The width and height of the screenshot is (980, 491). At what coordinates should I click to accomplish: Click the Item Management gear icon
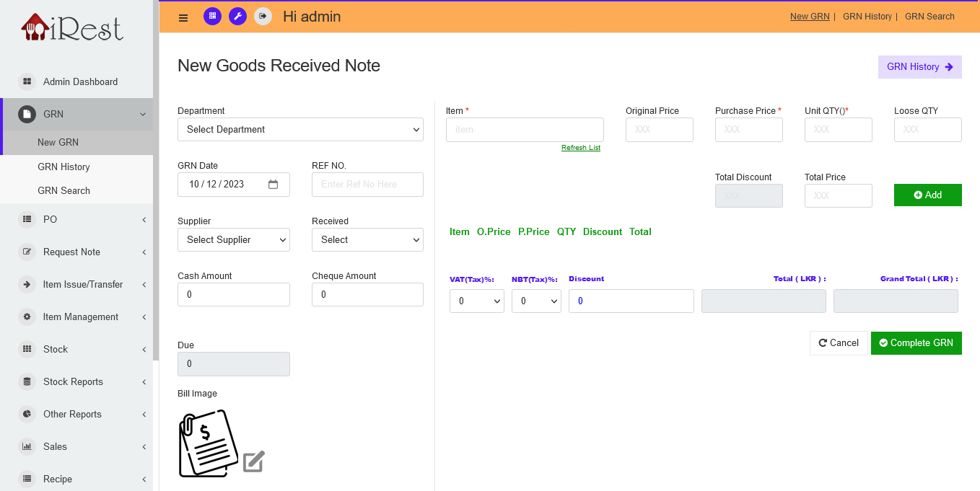(x=27, y=317)
